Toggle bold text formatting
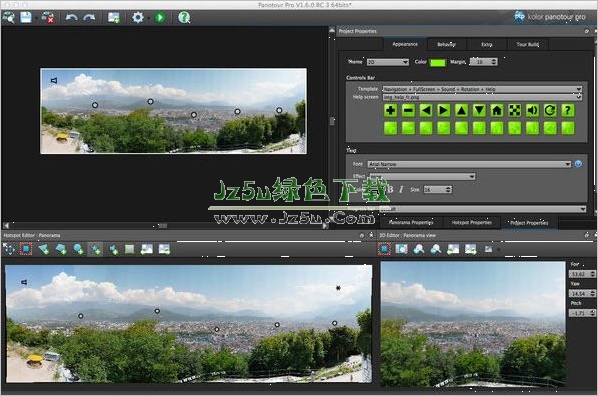This screenshot has height=396, width=598. pyautogui.click(x=390, y=190)
